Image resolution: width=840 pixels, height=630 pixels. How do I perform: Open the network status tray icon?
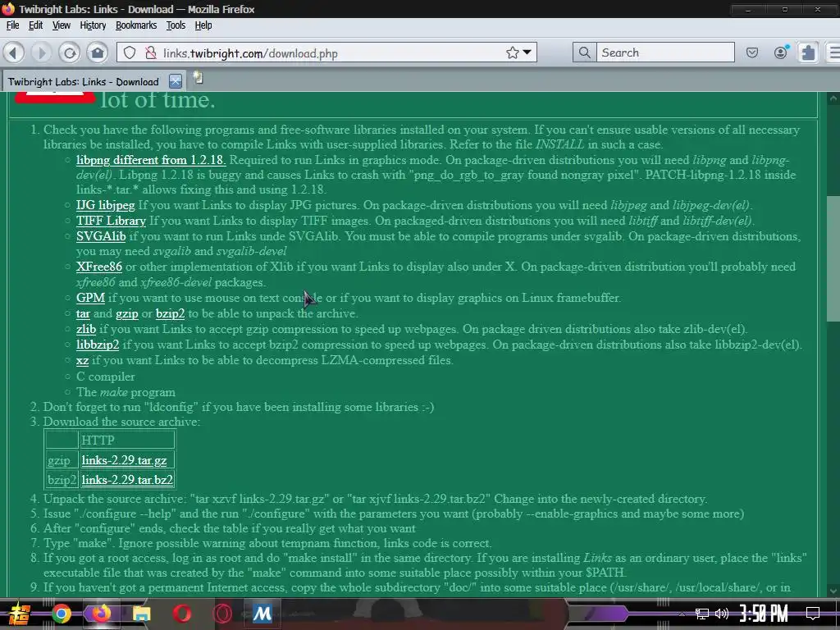701,614
